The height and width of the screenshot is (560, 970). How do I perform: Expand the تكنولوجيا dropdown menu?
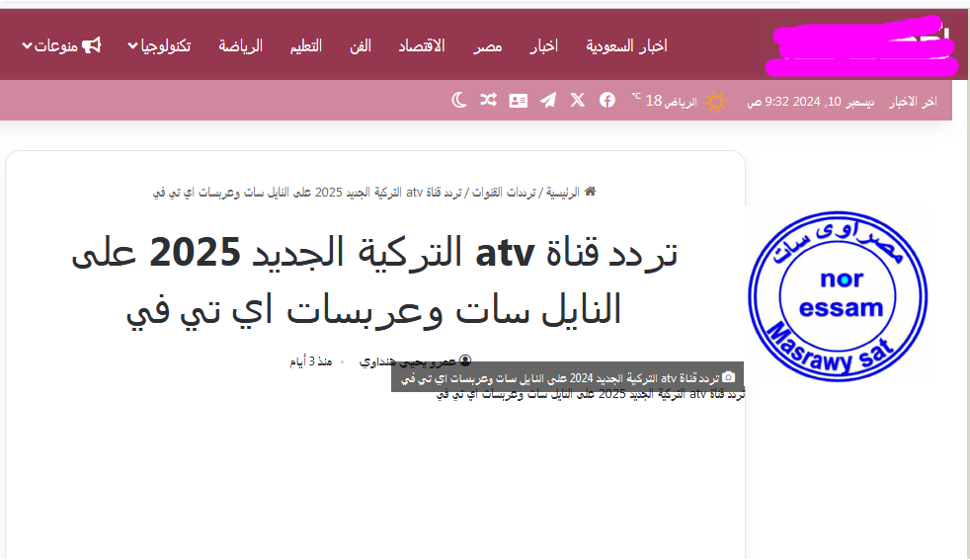[x=159, y=45]
